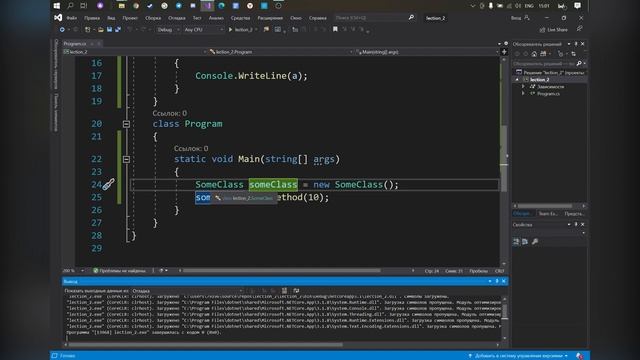The width and height of the screenshot is (640, 360).
Task: Click the categorized view icon in Properties panel
Action: pyautogui.click(x=516, y=242)
